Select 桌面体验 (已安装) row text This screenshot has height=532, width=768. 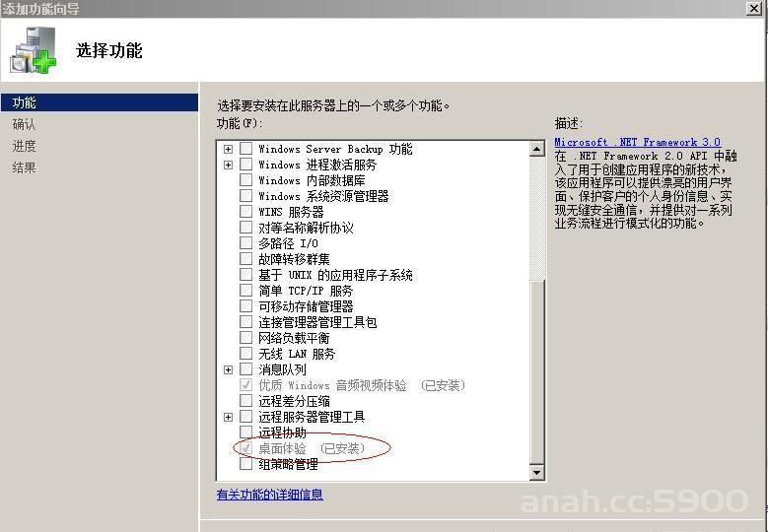pos(312,448)
